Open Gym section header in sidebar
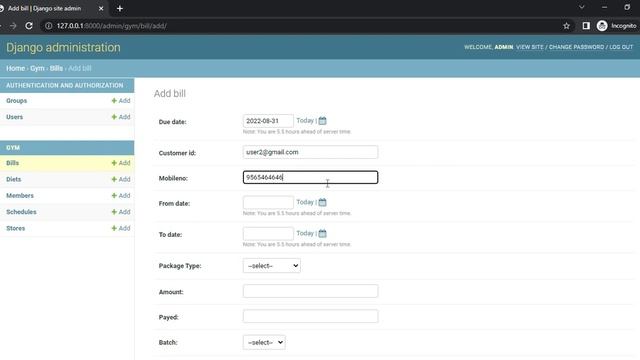The width and height of the screenshot is (640, 360). [13, 147]
